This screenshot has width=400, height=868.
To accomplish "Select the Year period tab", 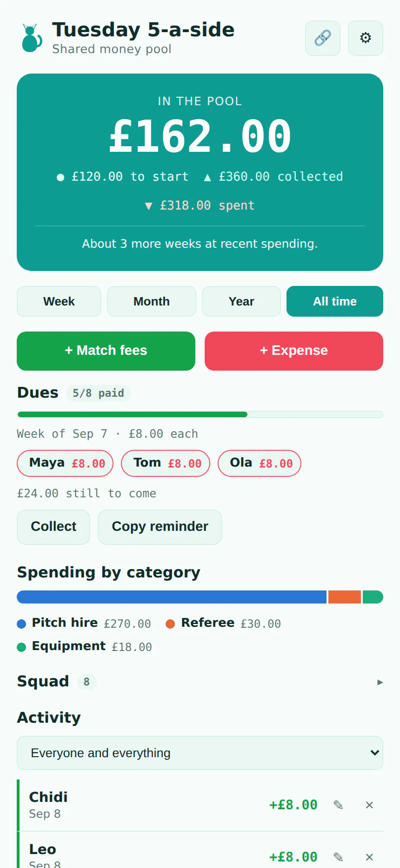I will point(241,301).
